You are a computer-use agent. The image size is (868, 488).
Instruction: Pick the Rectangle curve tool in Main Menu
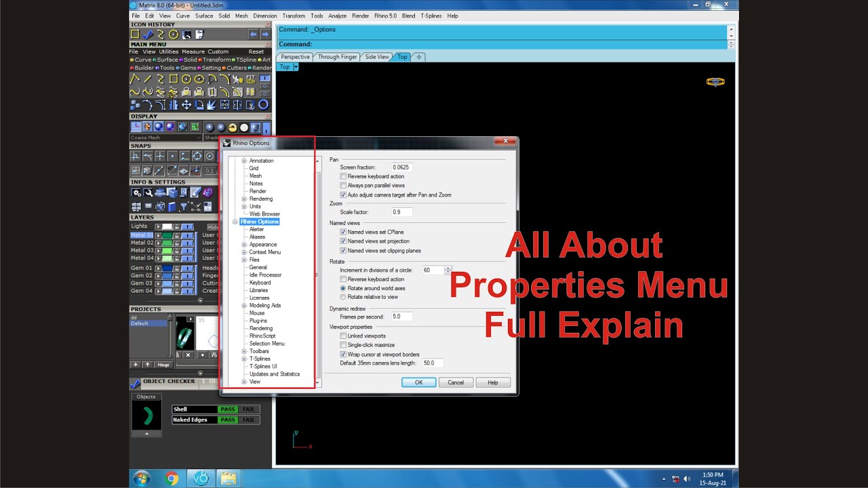coord(174,79)
